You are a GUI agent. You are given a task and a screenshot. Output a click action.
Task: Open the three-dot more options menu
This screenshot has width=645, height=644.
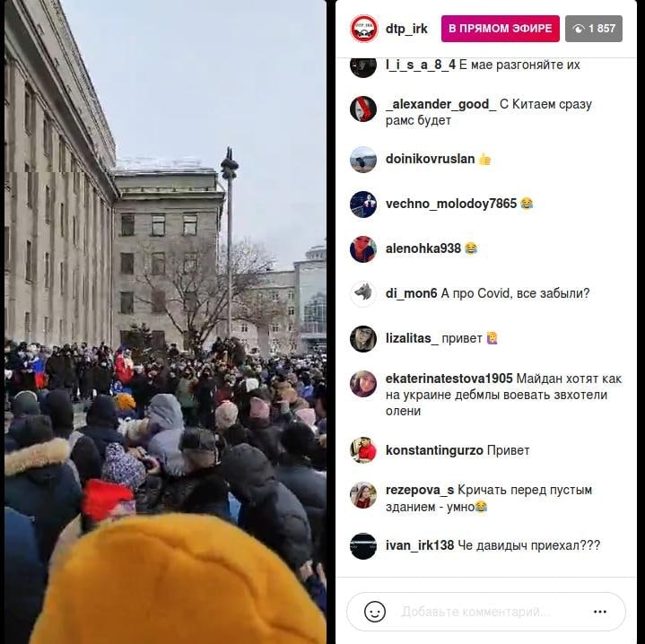click(x=600, y=612)
